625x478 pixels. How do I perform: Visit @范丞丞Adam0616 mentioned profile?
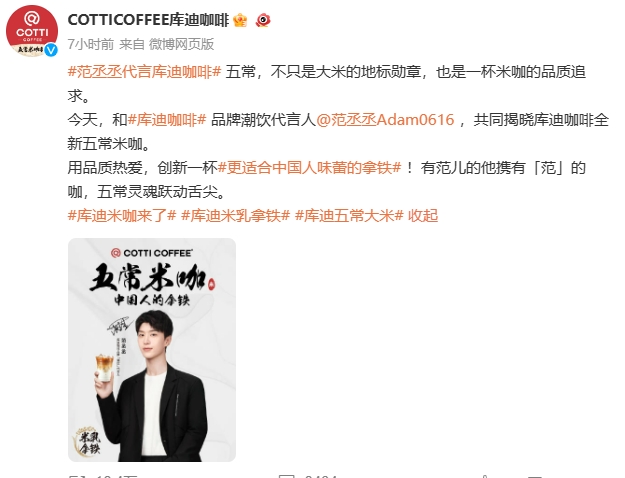(385, 120)
